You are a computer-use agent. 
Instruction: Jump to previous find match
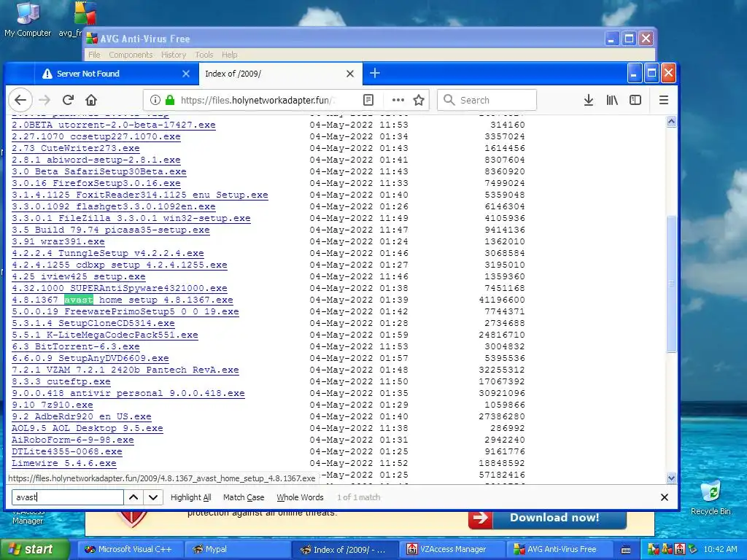tap(133, 497)
